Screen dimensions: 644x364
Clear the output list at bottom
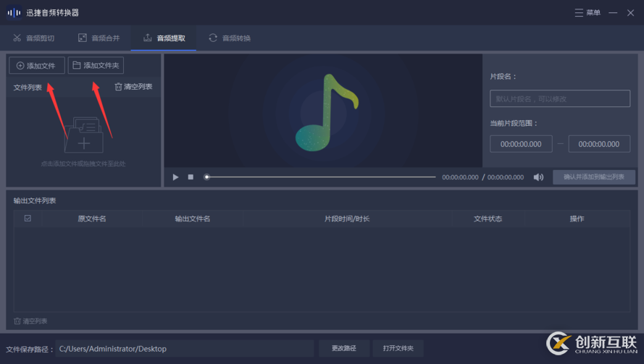(31, 321)
